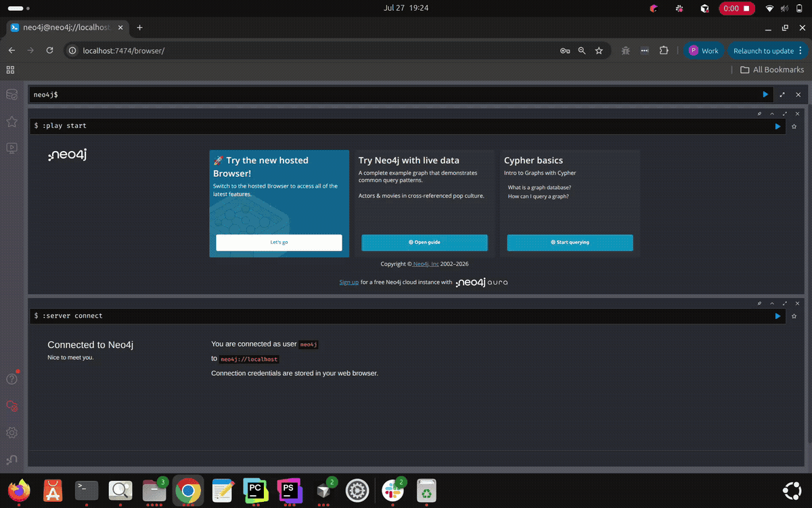Click the zoom magnifier in the address bar
The width and height of the screenshot is (812, 508).
[582, 51]
